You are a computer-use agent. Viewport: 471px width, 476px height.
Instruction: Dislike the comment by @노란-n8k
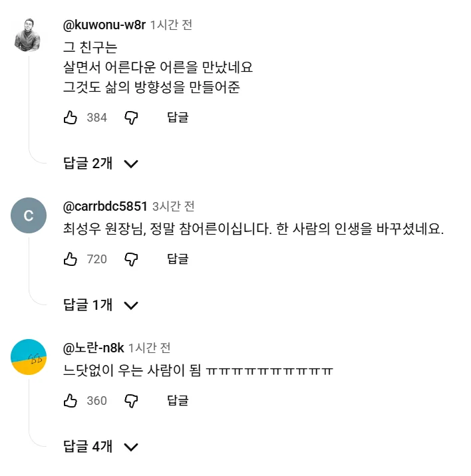click(x=131, y=400)
